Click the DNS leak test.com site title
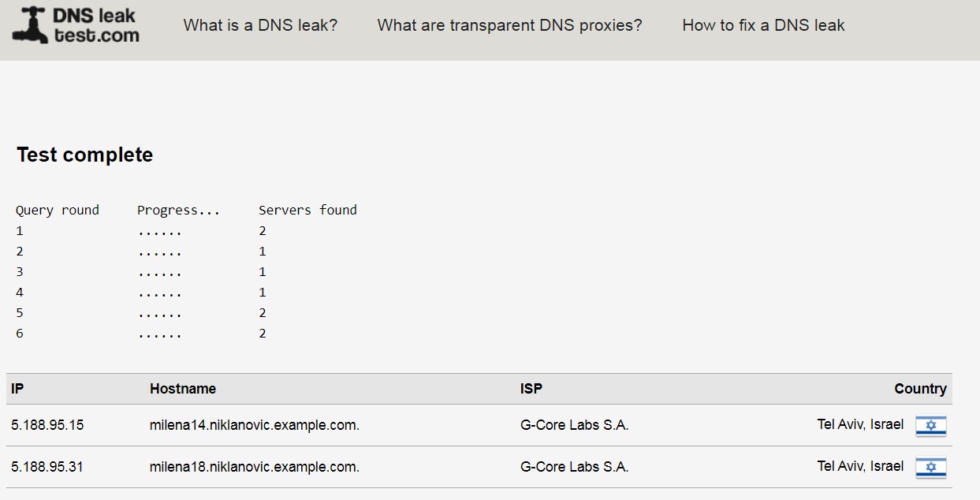The image size is (980, 500). coord(96,25)
